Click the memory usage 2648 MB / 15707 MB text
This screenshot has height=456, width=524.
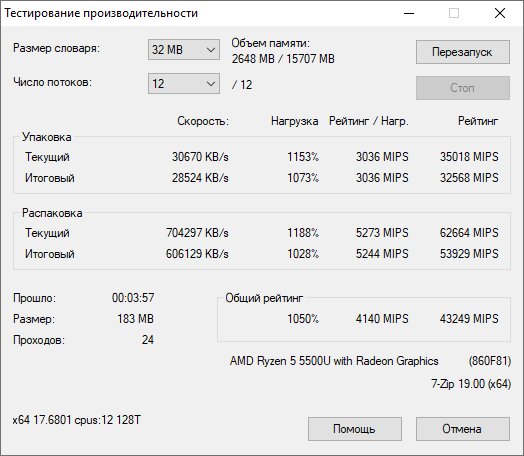tap(283, 59)
